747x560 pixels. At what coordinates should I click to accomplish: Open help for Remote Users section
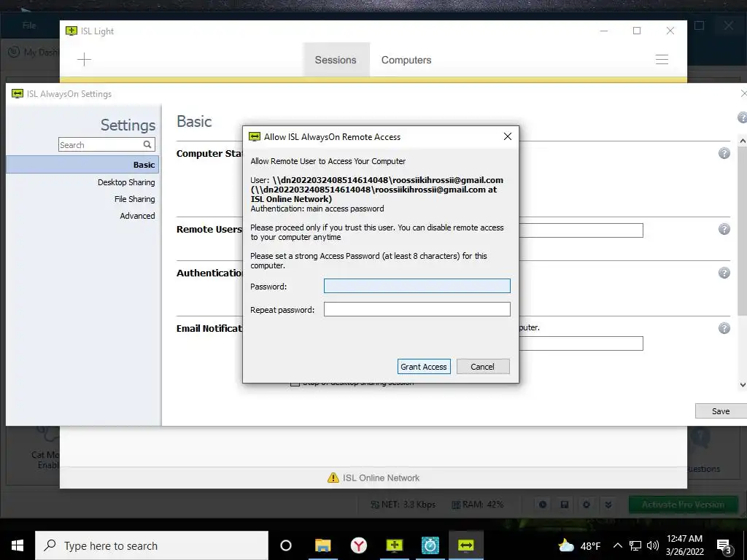click(724, 229)
